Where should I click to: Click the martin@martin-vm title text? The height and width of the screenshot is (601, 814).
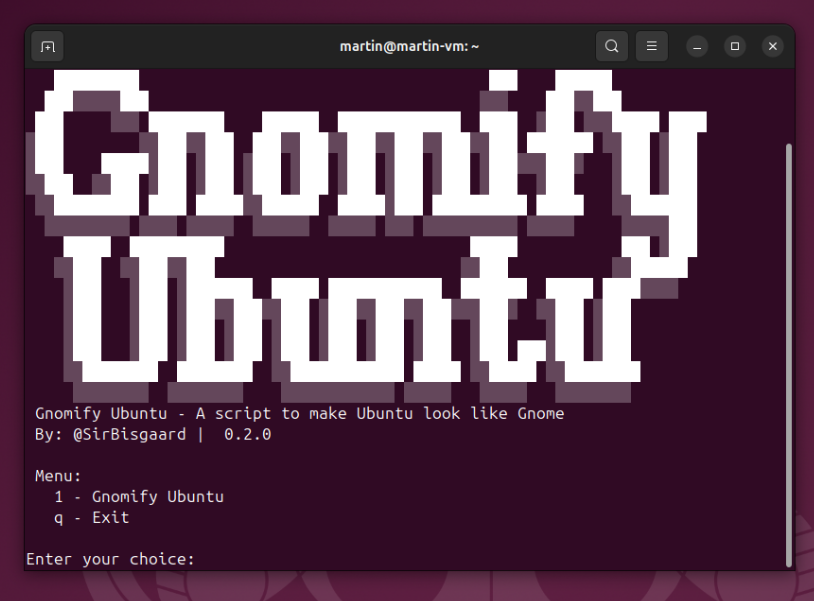(x=409, y=47)
